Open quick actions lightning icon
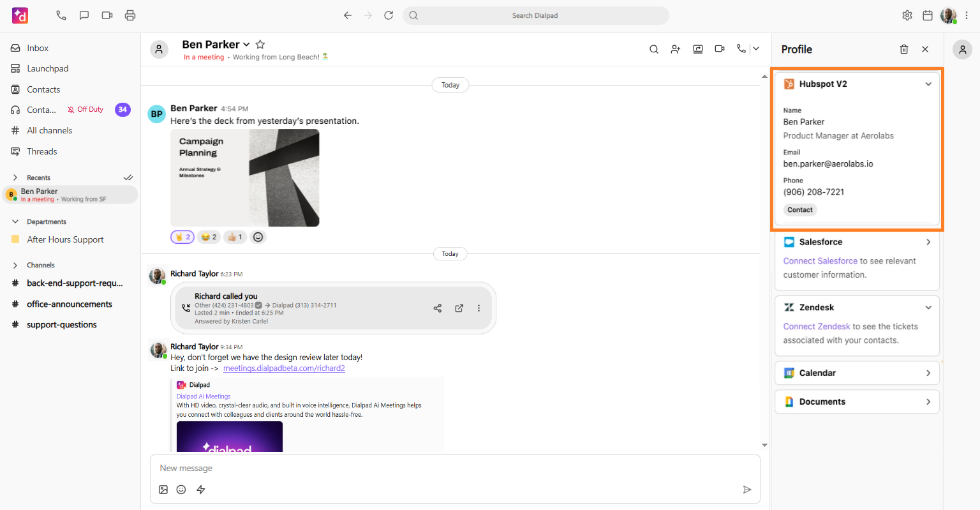980x510 pixels. (x=201, y=490)
